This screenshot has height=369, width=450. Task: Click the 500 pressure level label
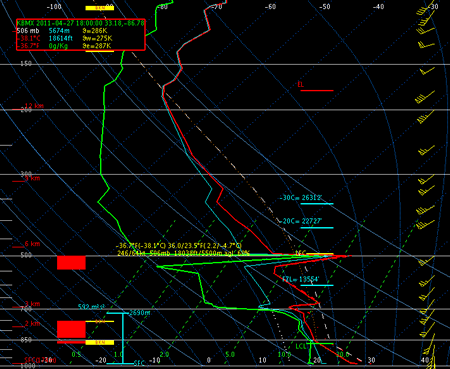tap(26, 255)
